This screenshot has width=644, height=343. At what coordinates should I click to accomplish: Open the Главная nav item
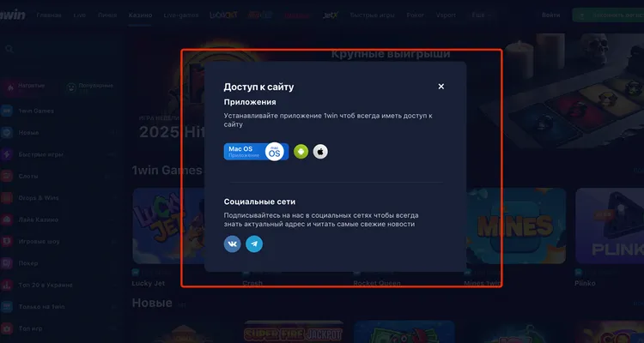49,15
